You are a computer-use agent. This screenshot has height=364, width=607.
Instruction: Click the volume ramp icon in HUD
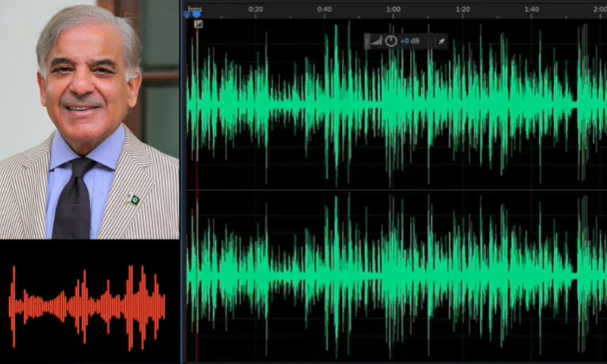(377, 41)
